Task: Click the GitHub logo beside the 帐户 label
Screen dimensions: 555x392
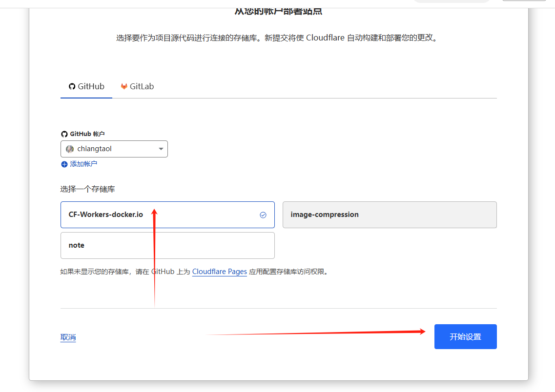Action: coord(64,134)
